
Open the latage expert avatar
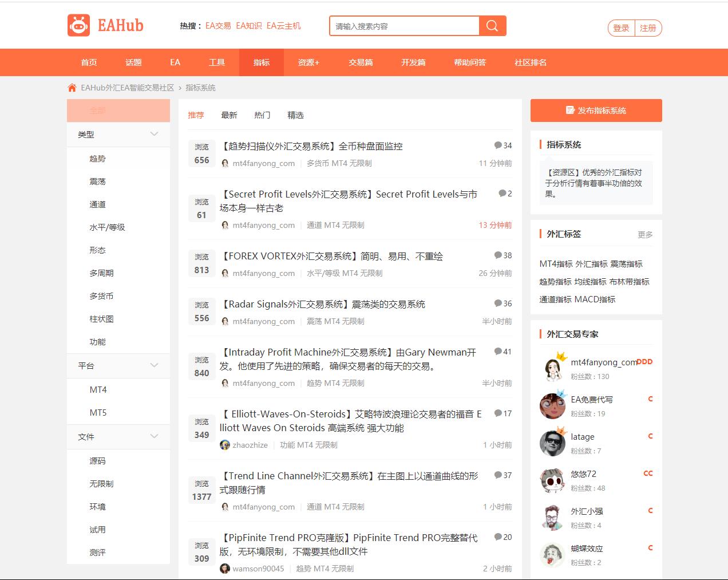(x=552, y=443)
